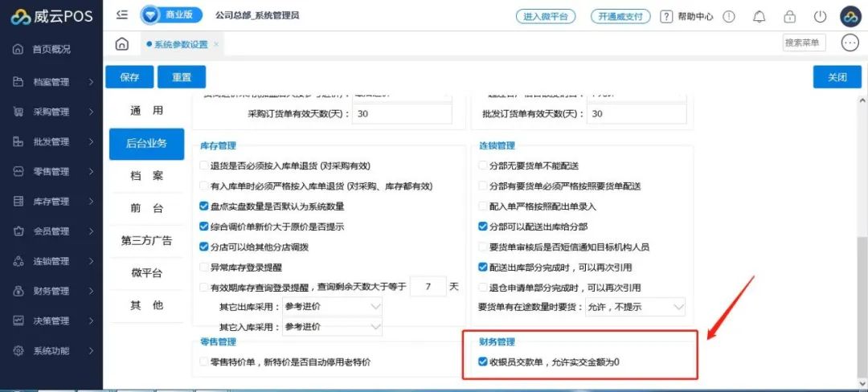This screenshot has height=392, width=868.
Task: Click the vertical scrollbar of settings panel
Action: [x=862, y=241]
